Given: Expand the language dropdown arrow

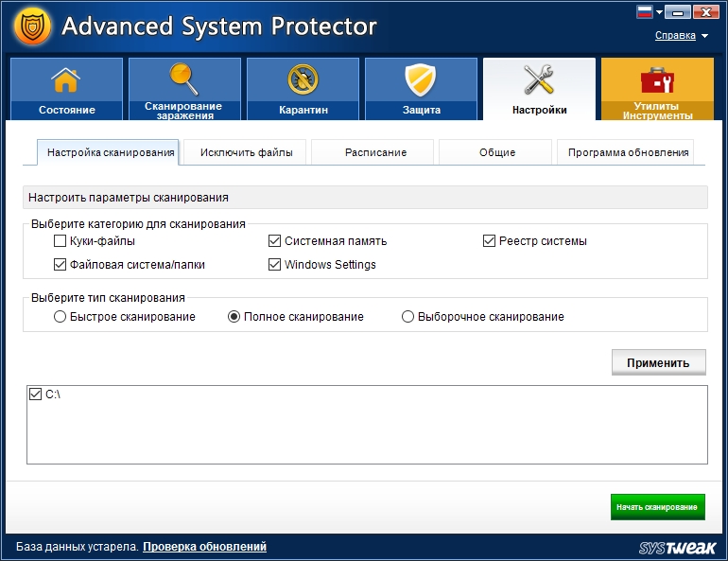Looking at the screenshot, I should [x=659, y=13].
